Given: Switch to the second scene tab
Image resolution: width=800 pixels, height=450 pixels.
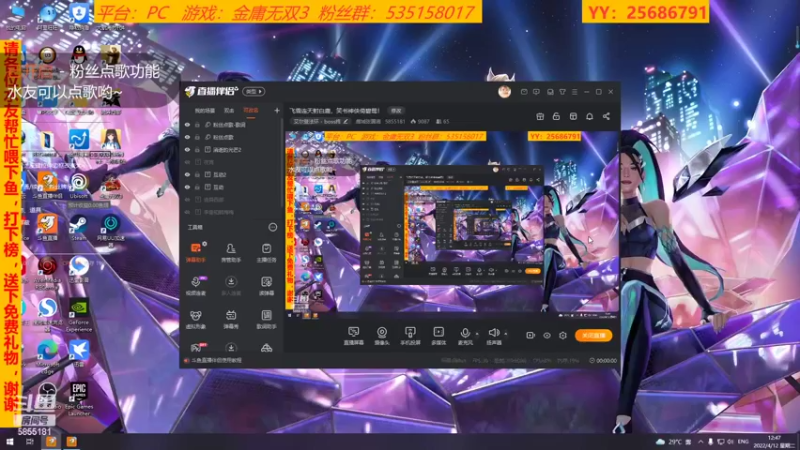Looking at the screenshot, I should pos(229,110).
